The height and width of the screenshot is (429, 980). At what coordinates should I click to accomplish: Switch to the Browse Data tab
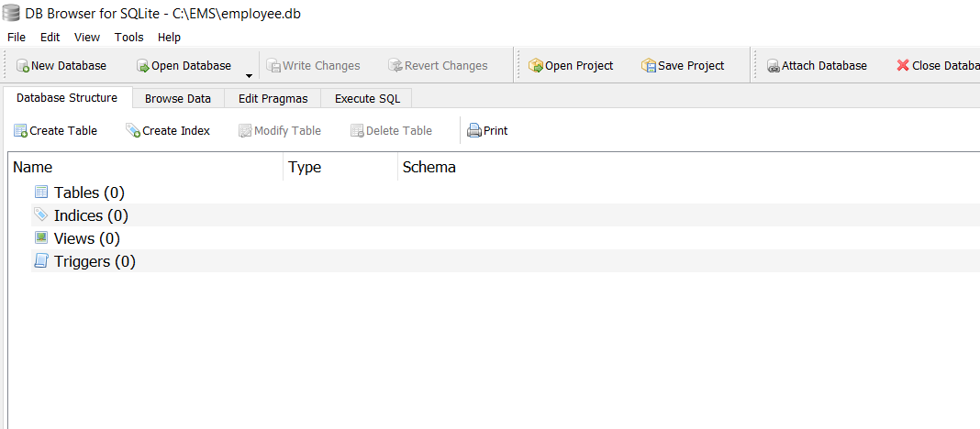tap(177, 99)
